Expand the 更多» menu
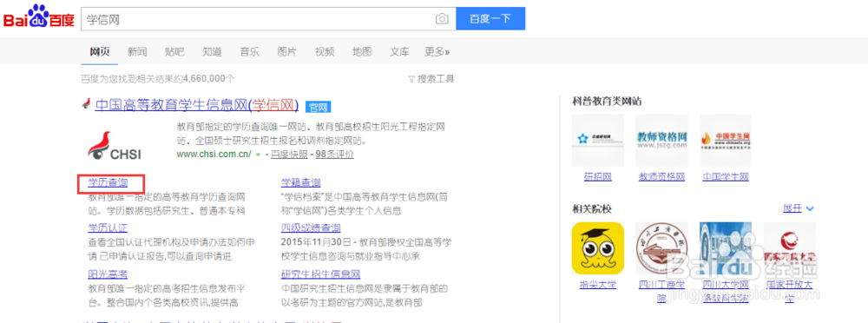 437,52
